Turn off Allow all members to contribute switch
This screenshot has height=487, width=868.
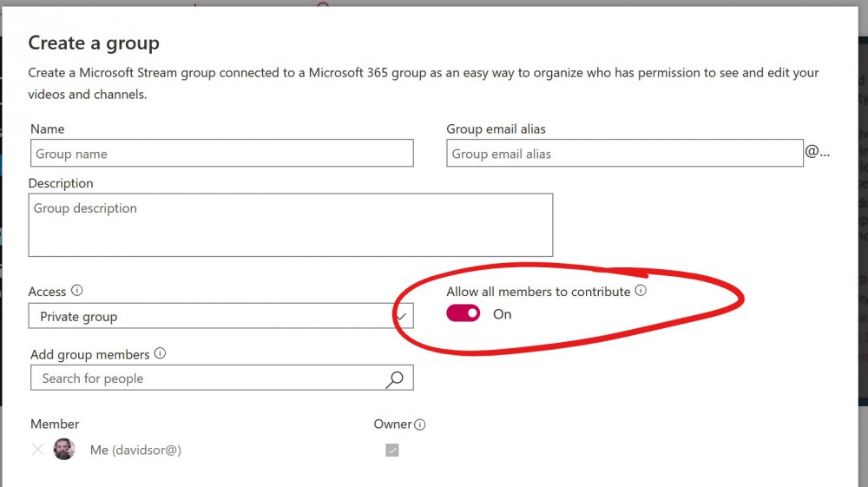[x=464, y=313]
